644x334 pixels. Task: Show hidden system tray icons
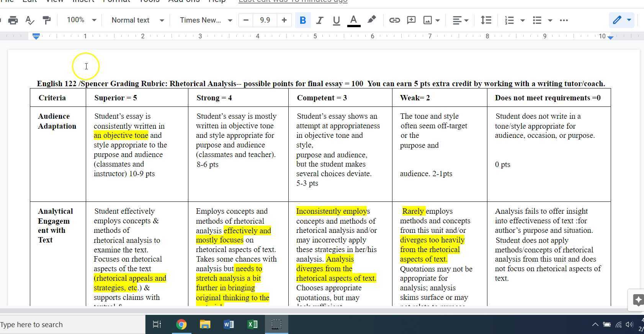click(x=595, y=324)
